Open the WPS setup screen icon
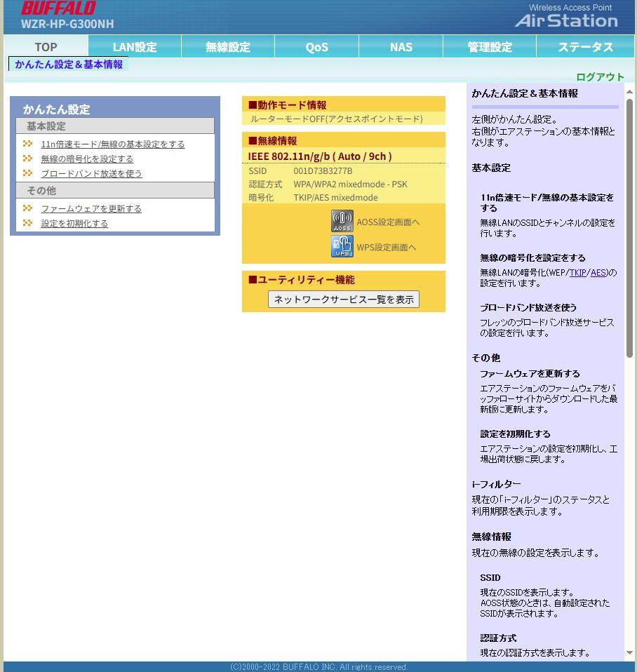This screenshot has width=637, height=672. (x=342, y=246)
